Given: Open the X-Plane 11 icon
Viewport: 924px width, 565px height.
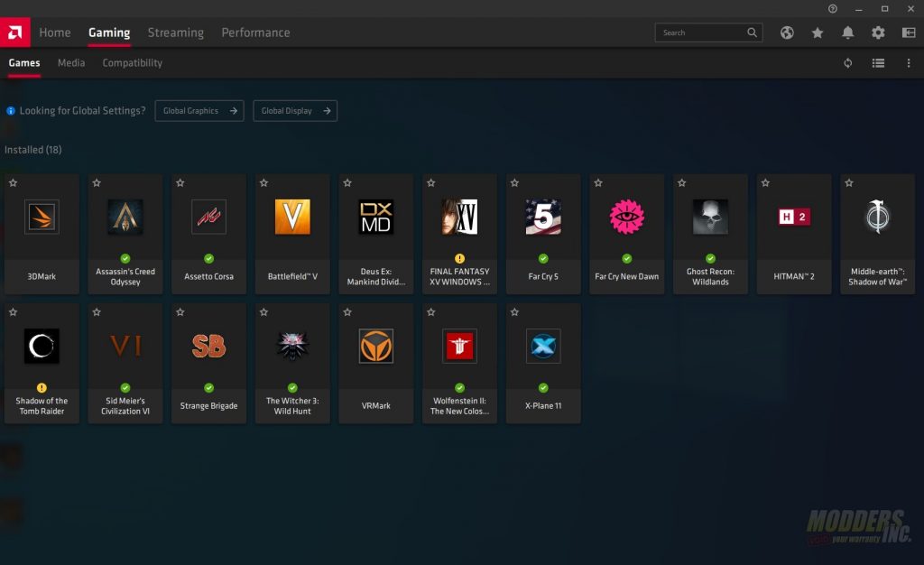Looking at the screenshot, I should (543, 346).
